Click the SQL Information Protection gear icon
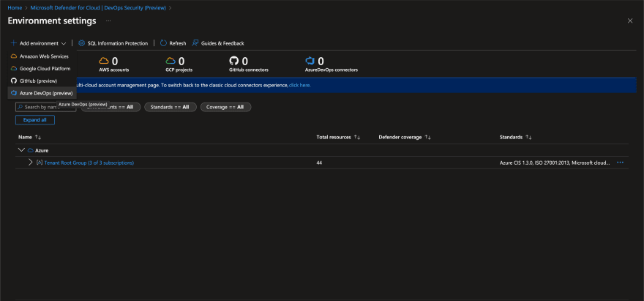The height and width of the screenshot is (301, 644). tap(81, 43)
